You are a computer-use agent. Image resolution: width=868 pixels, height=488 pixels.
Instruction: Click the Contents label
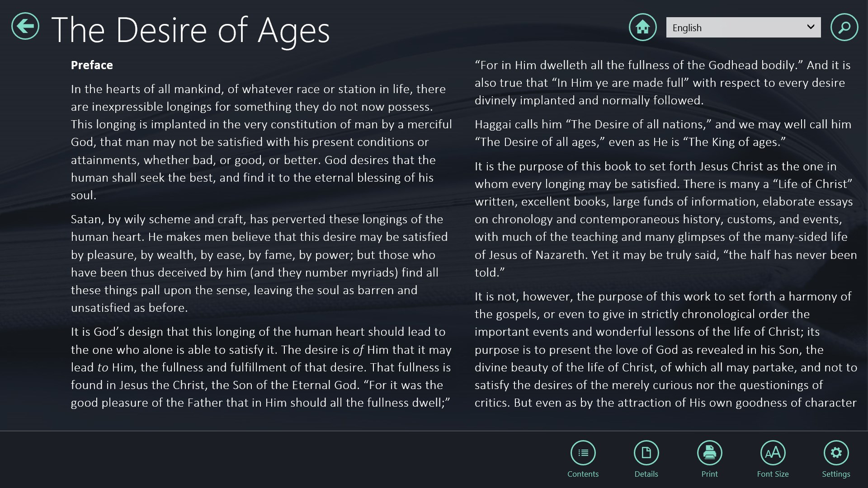(583, 474)
